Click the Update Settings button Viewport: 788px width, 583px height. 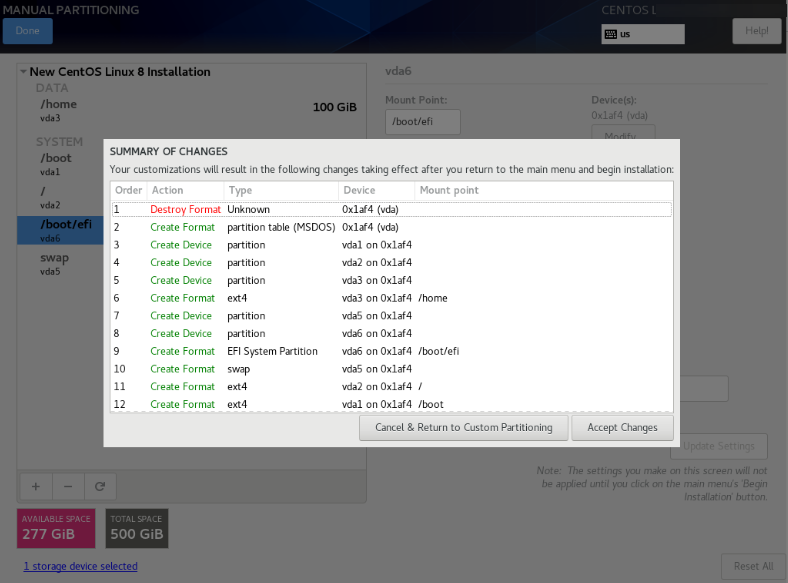pyautogui.click(x=719, y=446)
